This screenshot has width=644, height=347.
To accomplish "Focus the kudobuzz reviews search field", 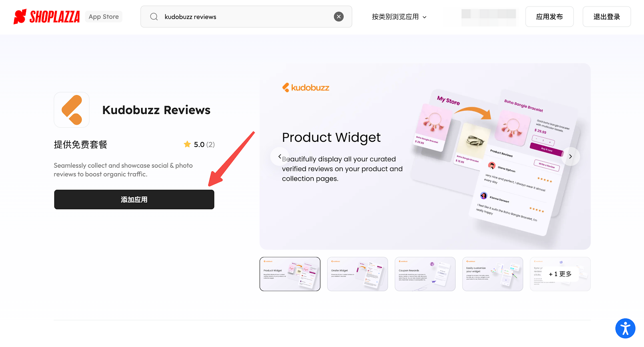I will (246, 17).
